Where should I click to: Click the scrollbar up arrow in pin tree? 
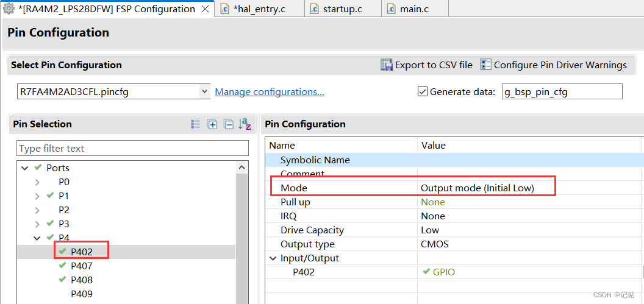242,168
